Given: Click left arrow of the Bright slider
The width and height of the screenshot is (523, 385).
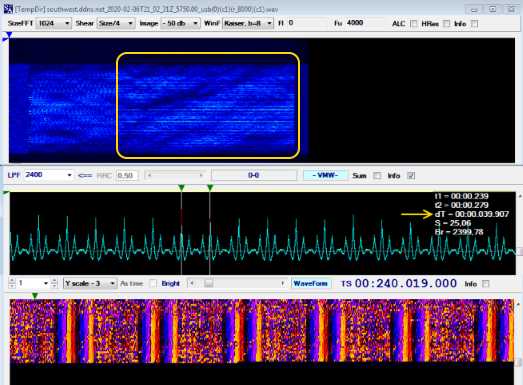Looking at the screenshot, I should point(192,283).
